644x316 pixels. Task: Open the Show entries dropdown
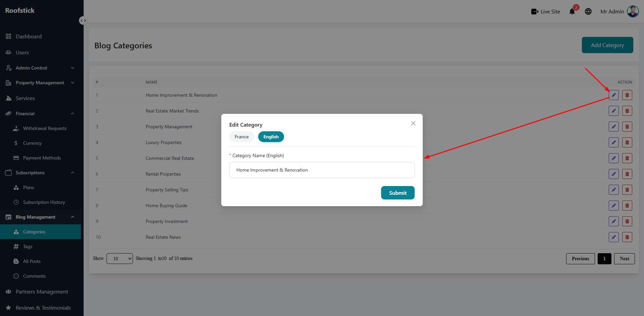coord(120,259)
